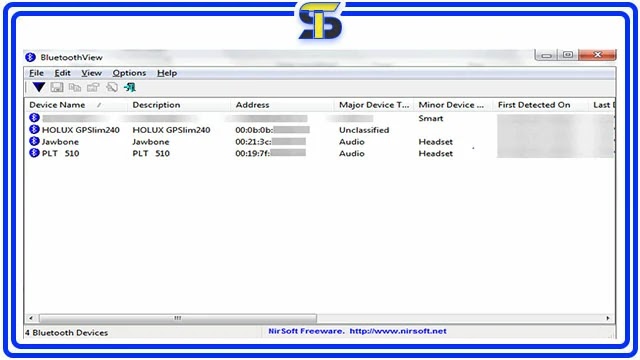
Task: Click Headset cell in the Jawbone row
Action: (436, 142)
